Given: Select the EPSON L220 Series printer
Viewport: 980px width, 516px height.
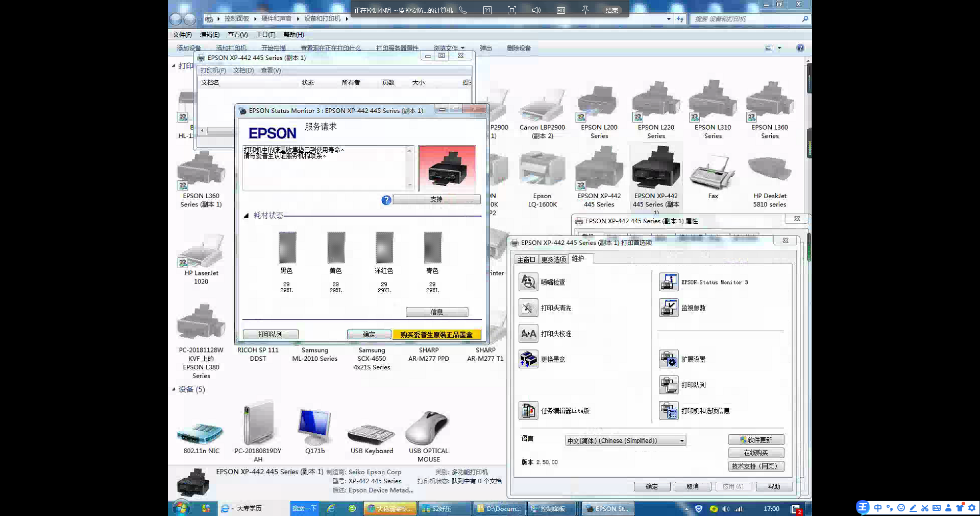Looking at the screenshot, I should pyautogui.click(x=656, y=110).
